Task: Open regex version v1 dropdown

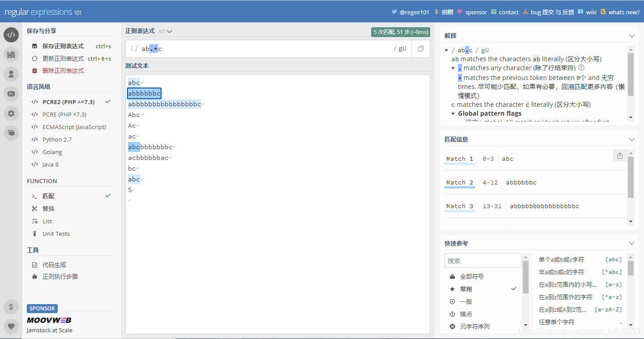Action: pyautogui.click(x=165, y=31)
